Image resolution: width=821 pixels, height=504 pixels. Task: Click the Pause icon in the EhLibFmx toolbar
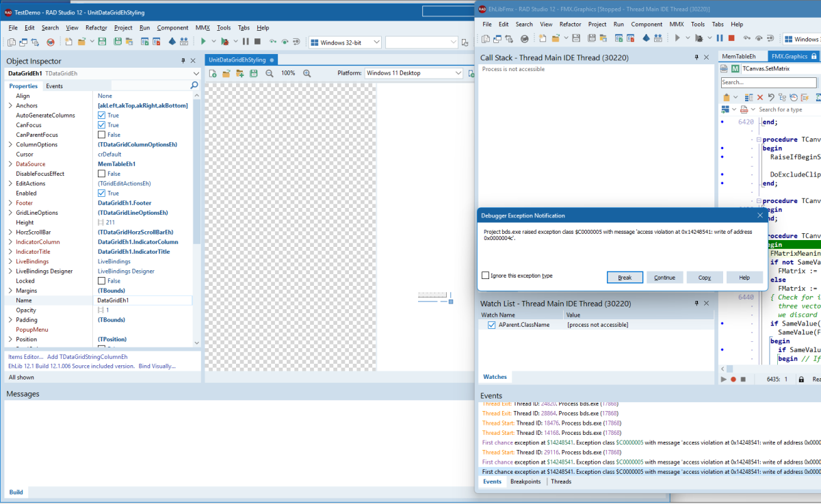718,38
